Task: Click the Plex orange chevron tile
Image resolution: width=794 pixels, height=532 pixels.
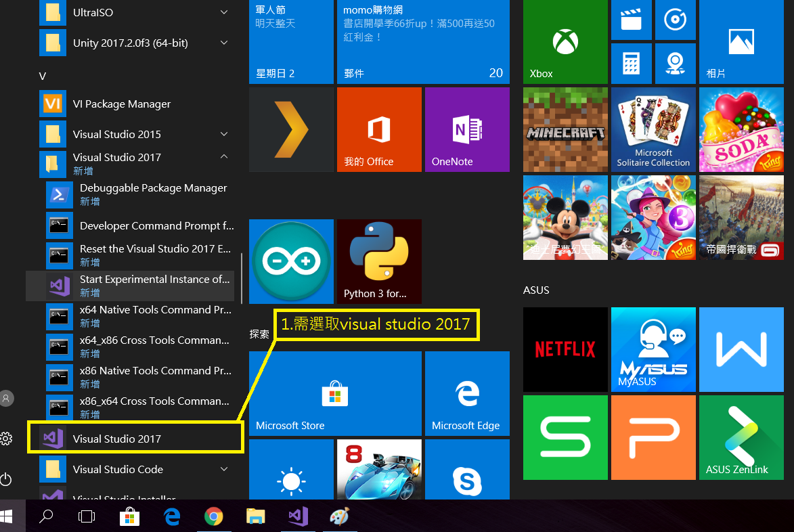Action: coord(291,129)
